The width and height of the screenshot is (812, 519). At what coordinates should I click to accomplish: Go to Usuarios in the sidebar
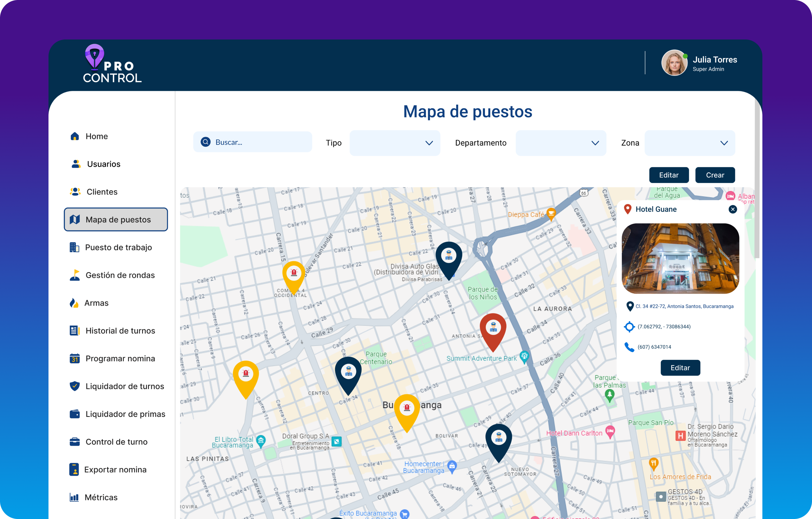coord(103,164)
